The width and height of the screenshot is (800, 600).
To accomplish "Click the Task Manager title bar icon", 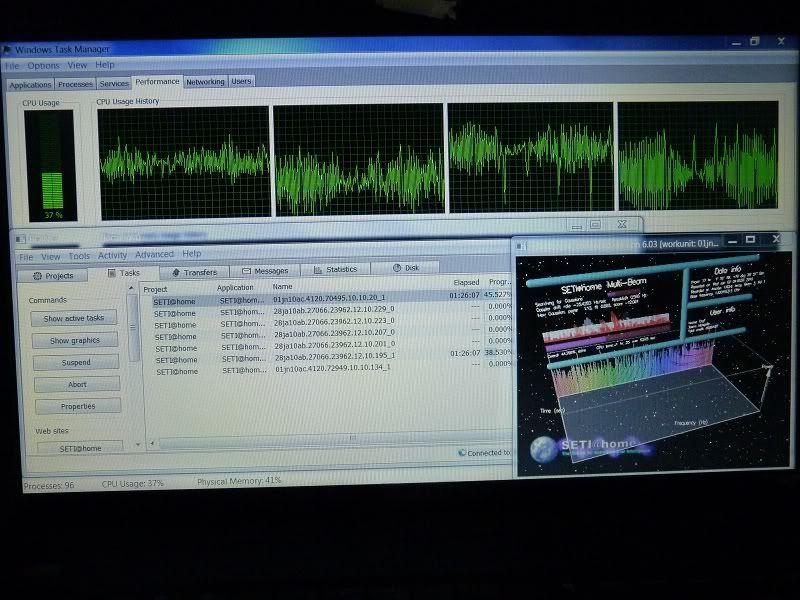I will click(7, 50).
